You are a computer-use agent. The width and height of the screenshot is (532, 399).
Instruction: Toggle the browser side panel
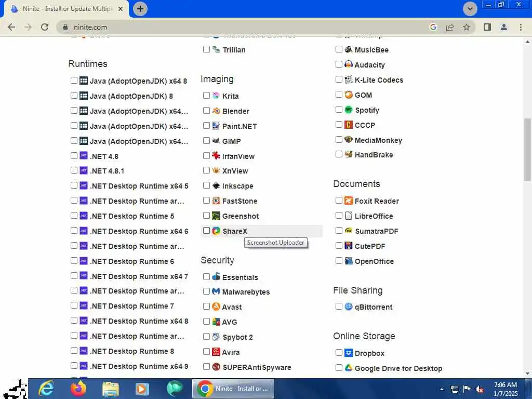(x=487, y=27)
